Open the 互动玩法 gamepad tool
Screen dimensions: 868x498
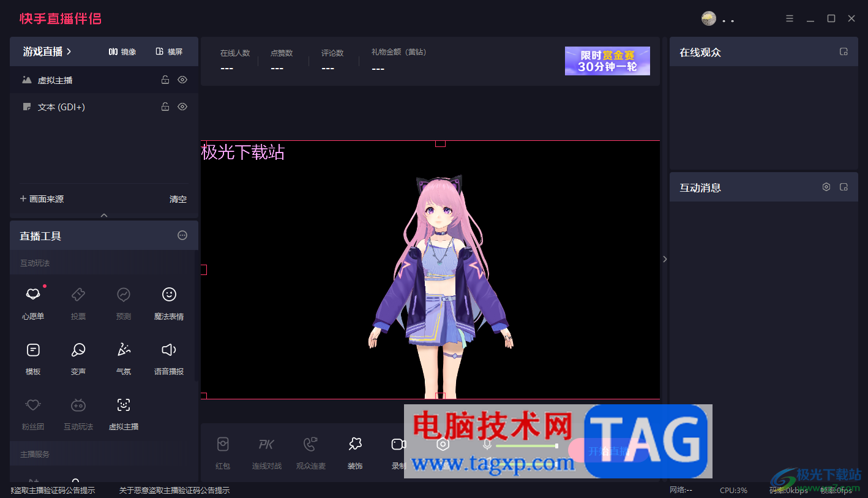point(78,413)
